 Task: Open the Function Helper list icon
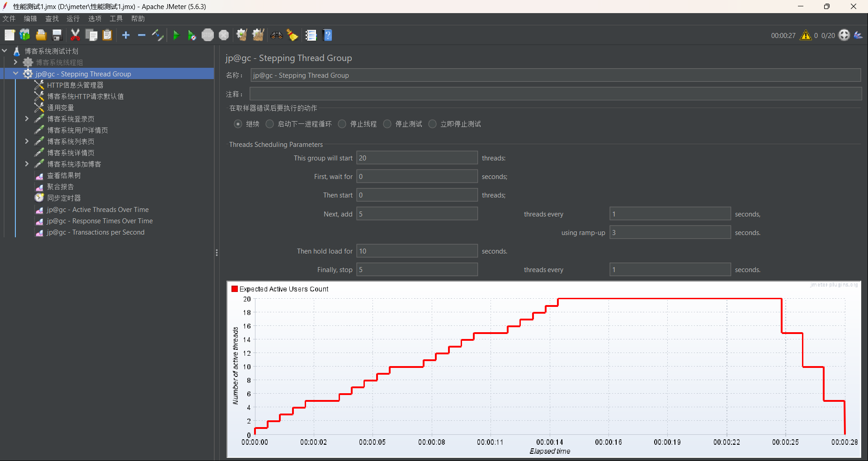(x=311, y=35)
